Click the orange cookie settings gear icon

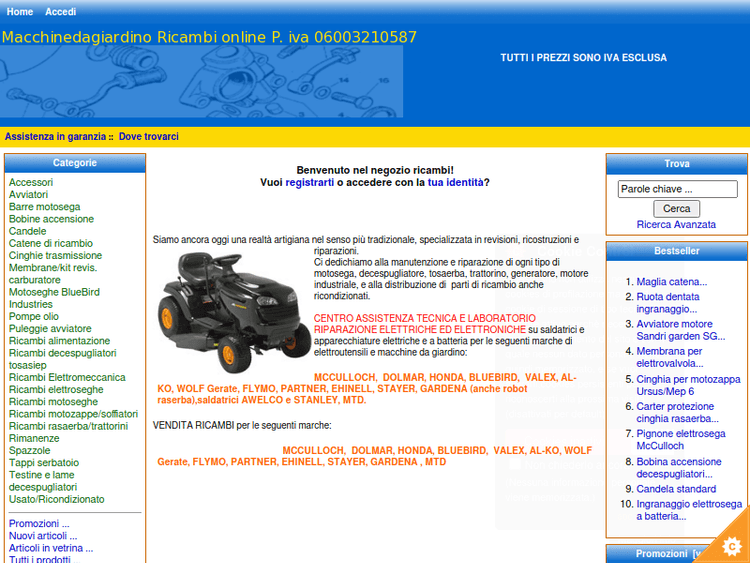tap(731, 545)
